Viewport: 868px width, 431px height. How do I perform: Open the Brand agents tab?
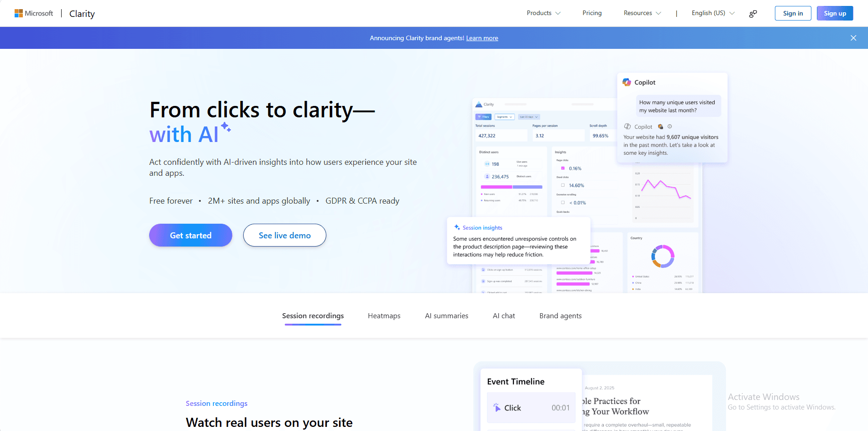point(560,316)
